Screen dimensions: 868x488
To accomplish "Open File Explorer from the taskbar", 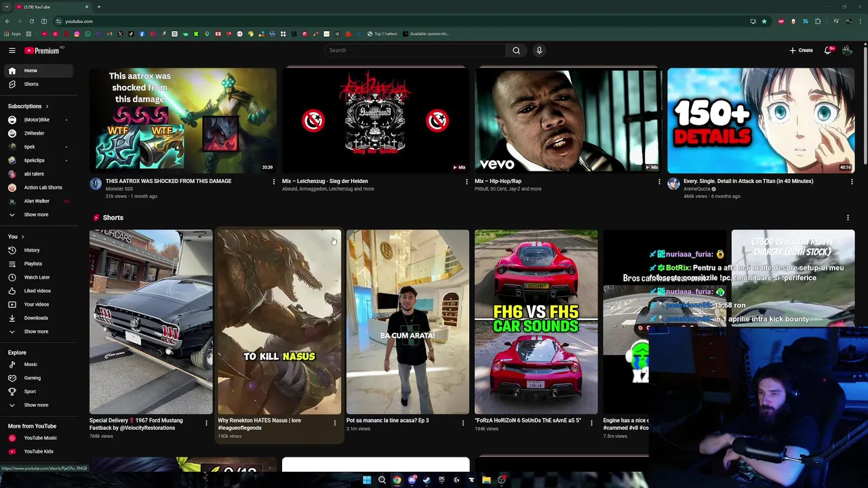I will click(486, 480).
